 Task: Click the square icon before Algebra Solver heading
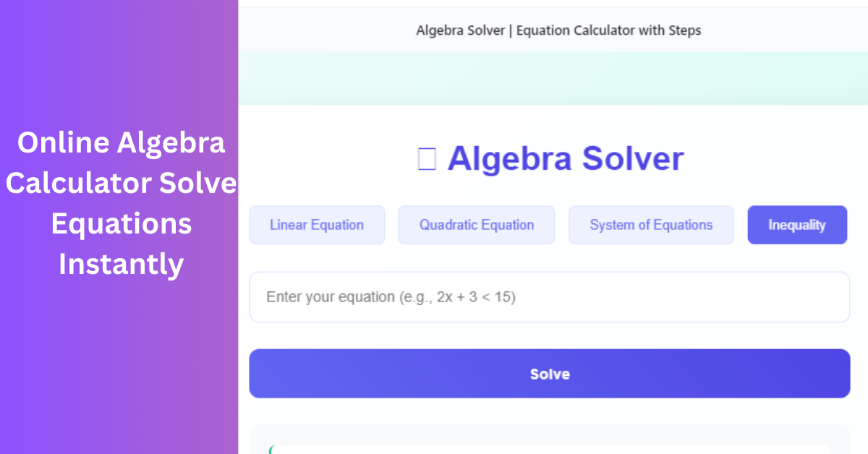(427, 159)
